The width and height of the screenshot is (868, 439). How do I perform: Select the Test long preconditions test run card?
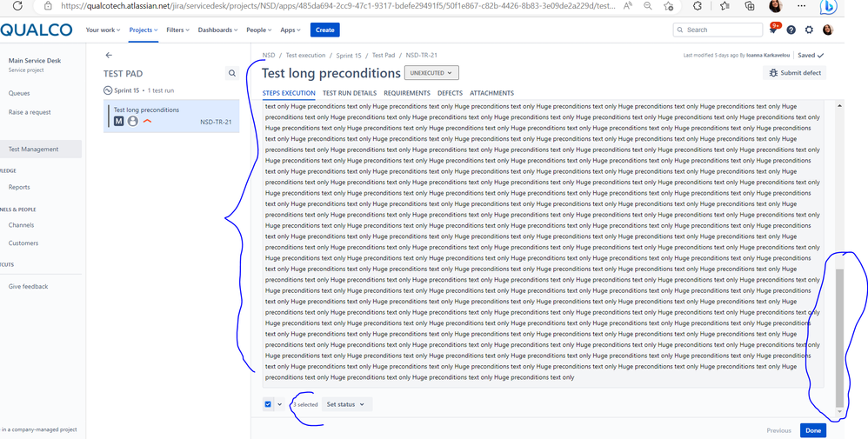[x=171, y=116]
